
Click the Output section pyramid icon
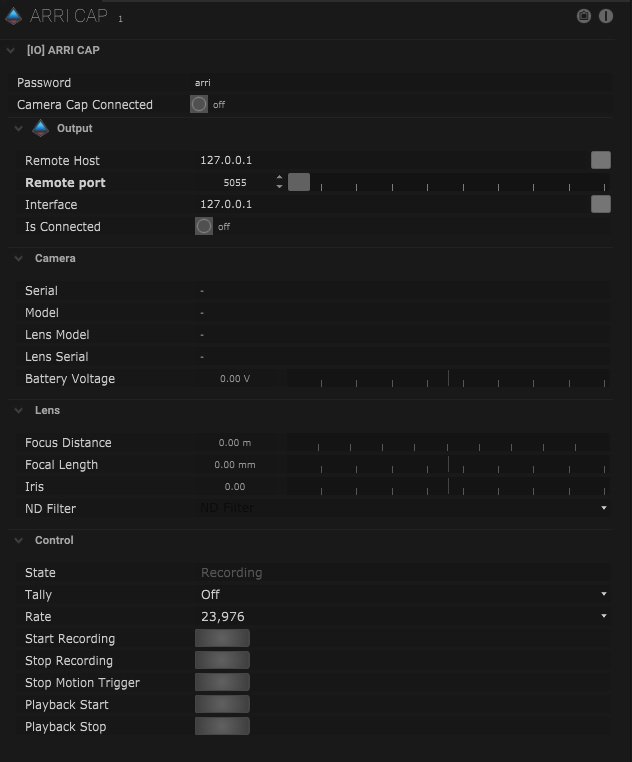pos(40,128)
